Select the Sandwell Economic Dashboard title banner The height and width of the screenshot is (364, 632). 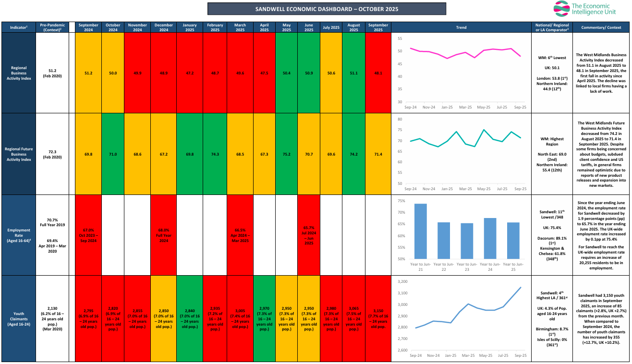[327, 9]
